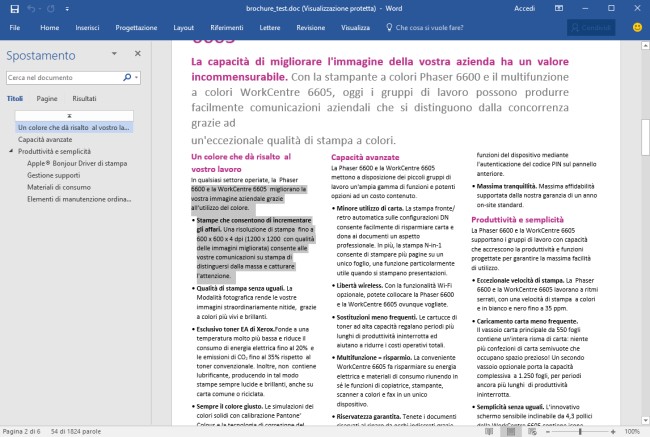
Task: Switch to the Pagine tab
Action: pos(47,99)
